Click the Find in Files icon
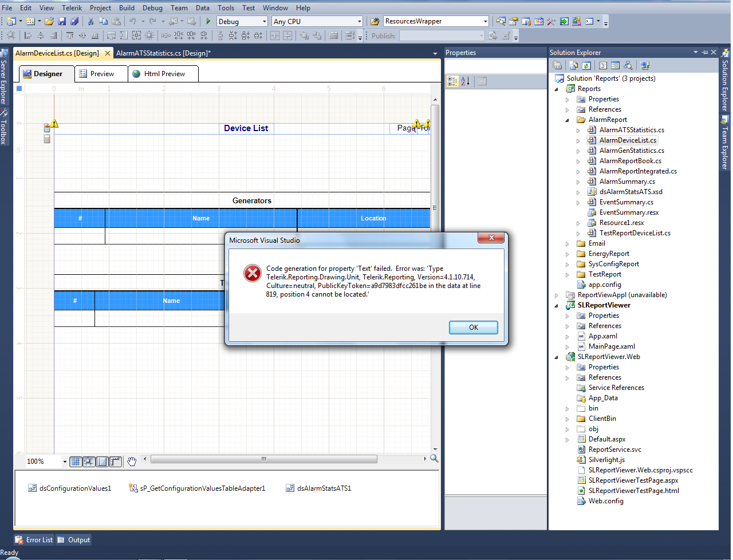The height and width of the screenshot is (560, 733). [x=375, y=21]
